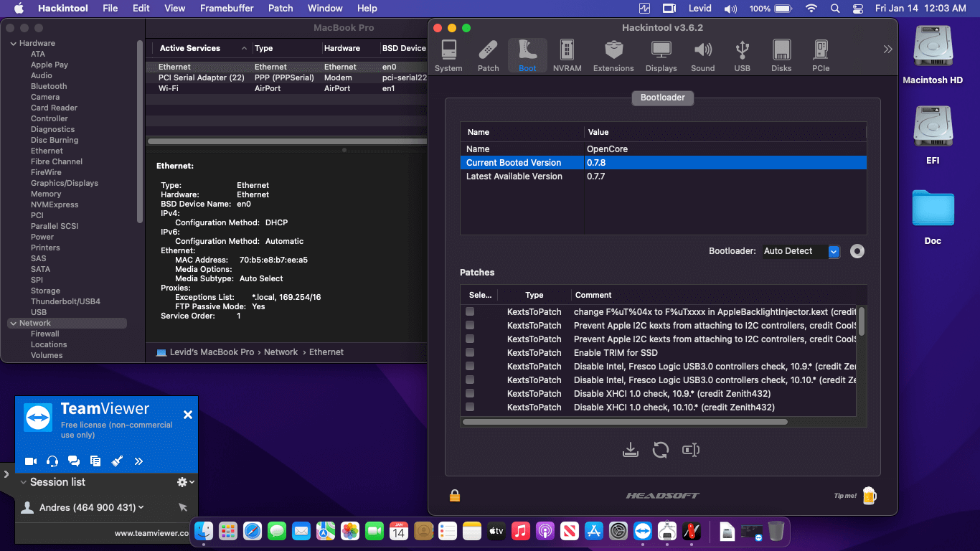Toggle checkbox for AppleBacklightInjector patch row

(470, 311)
